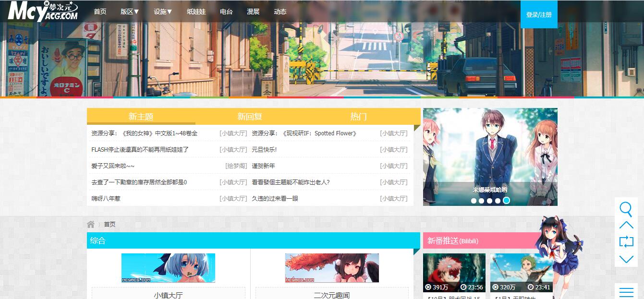This screenshot has height=299, width=644.
Task: Open thread 谨贺新年
Action: (263, 166)
